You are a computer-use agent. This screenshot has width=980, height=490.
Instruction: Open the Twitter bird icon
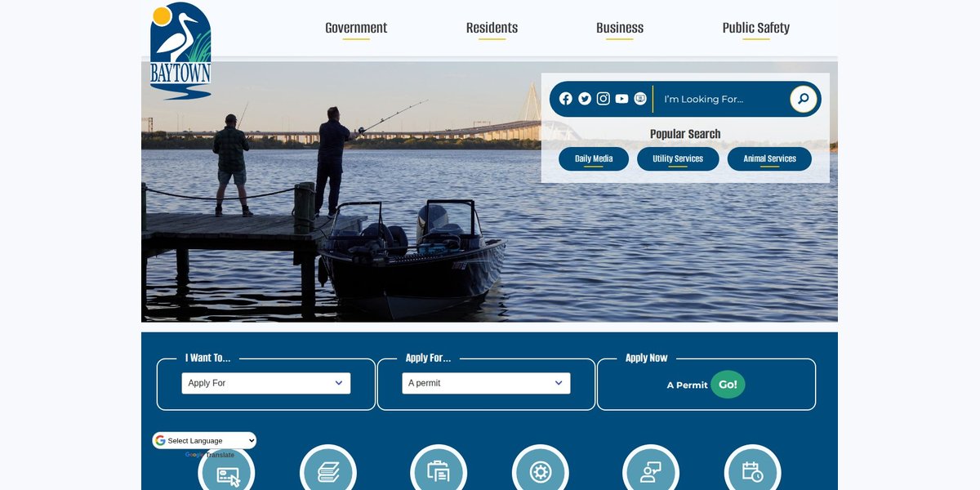tap(585, 99)
